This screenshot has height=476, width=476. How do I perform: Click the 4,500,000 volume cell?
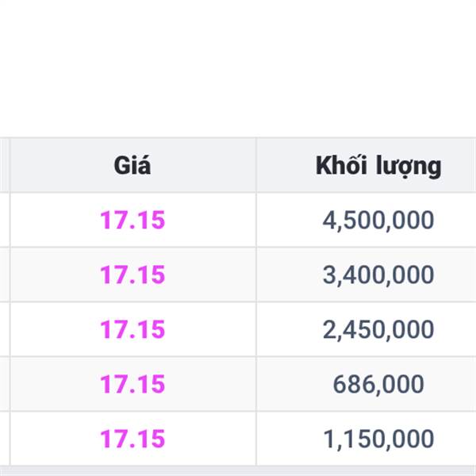[x=378, y=220]
